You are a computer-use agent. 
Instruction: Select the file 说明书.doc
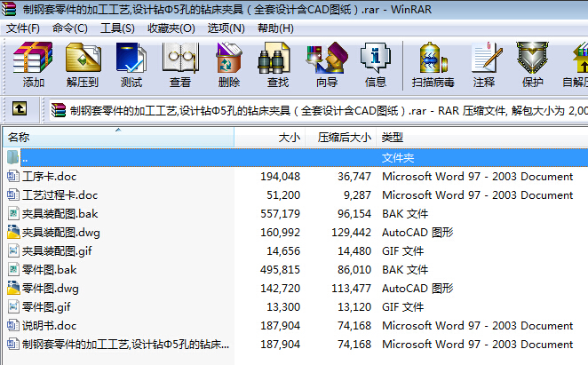pyautogui.click(x=49, y=326)
